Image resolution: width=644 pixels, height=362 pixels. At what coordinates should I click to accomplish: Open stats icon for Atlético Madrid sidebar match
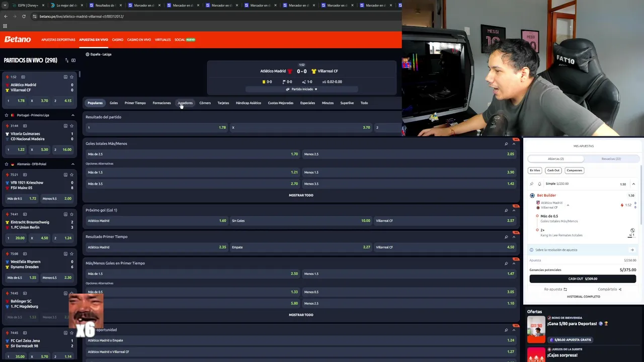65,77
